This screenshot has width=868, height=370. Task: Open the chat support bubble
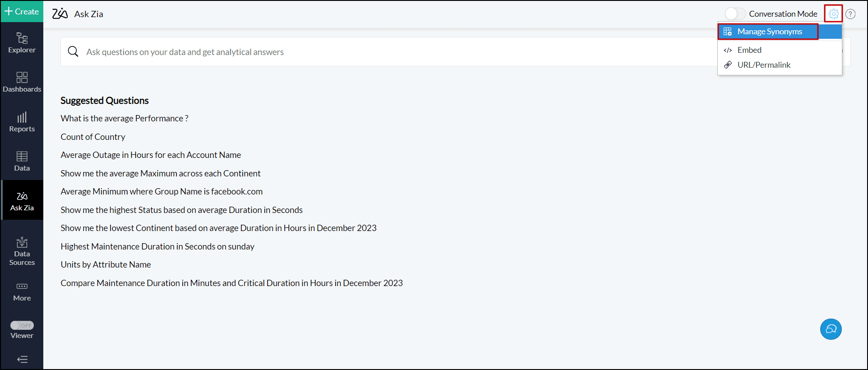[x=831, y=329]
